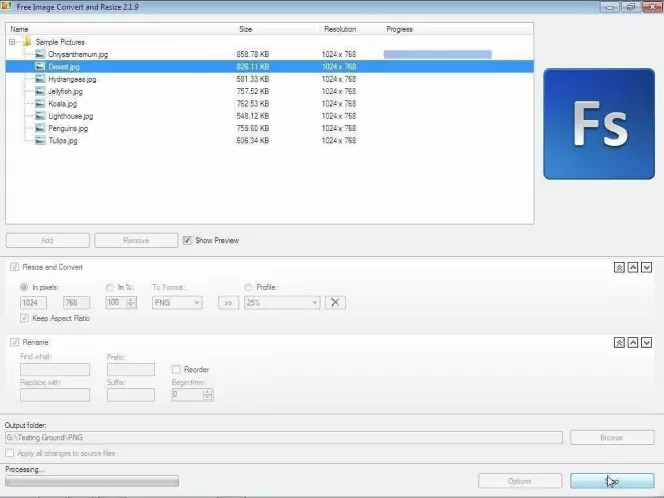Image resolution: width=664 pixels, height=498 pixels.
Task: Move Rename panel up one position
Action: (x=633, y=343)
